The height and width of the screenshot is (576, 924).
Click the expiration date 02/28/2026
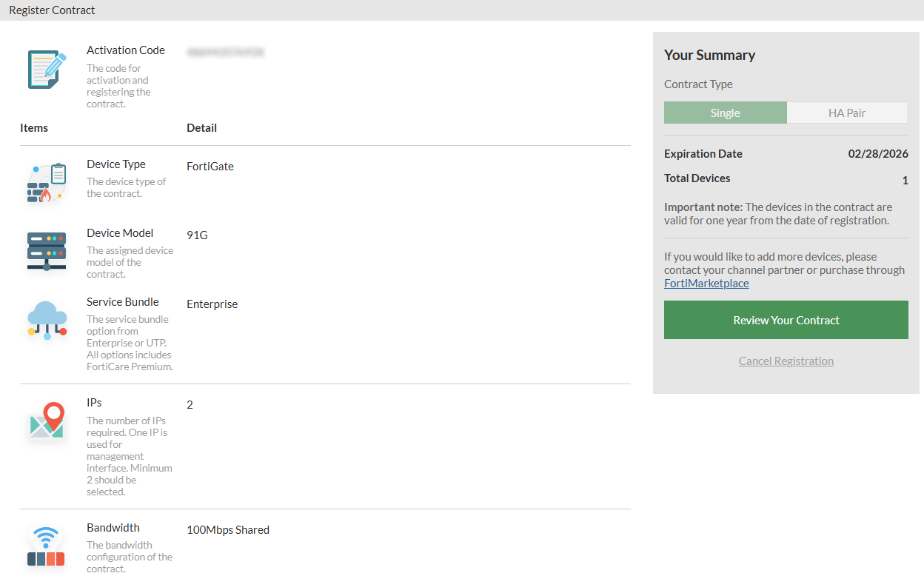pyautogui.click(x=877, y=154)
